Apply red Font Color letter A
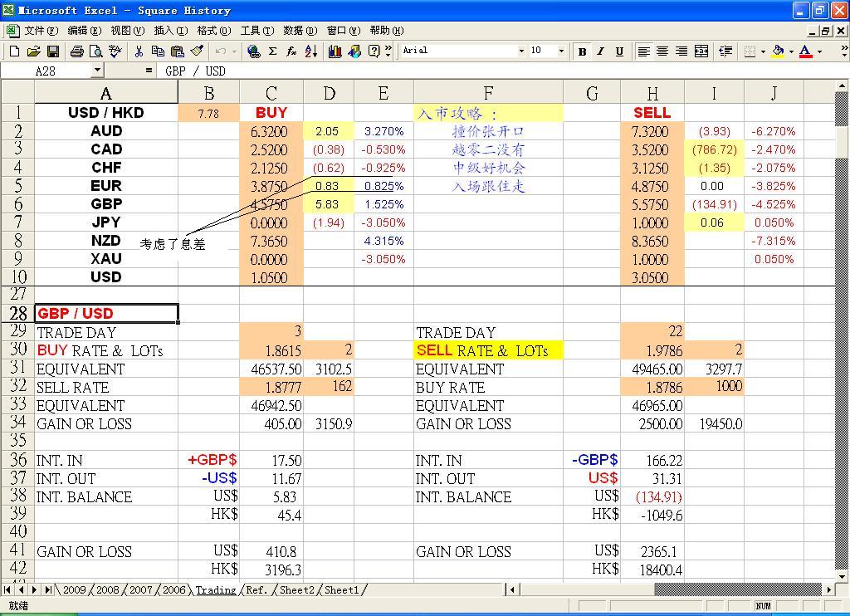Screen dimensions: 850x616 pyautogui.click(x=806, y=51)
